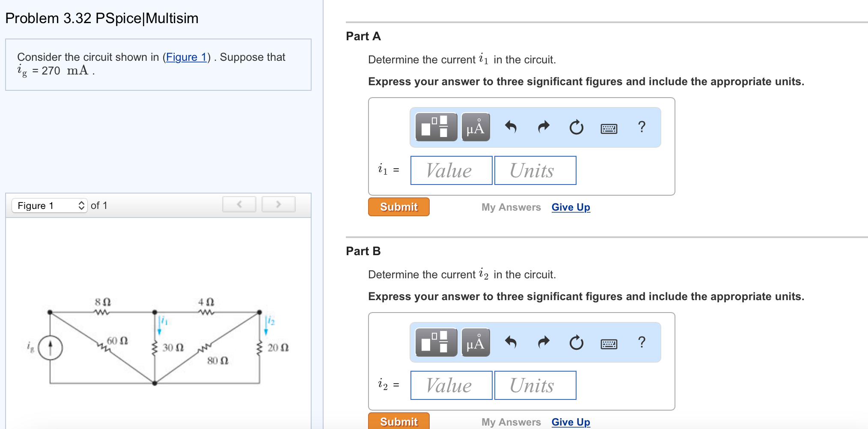Open the Figure 1 link in problem text
This screenshot has height=429, width=868.
coord(186,57)
